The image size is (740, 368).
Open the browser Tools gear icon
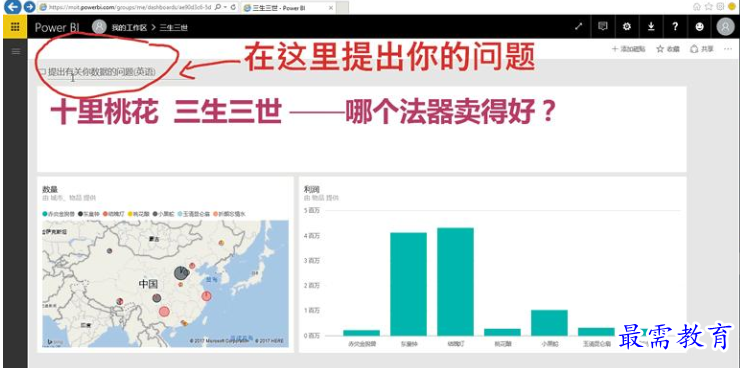[720, 7]
